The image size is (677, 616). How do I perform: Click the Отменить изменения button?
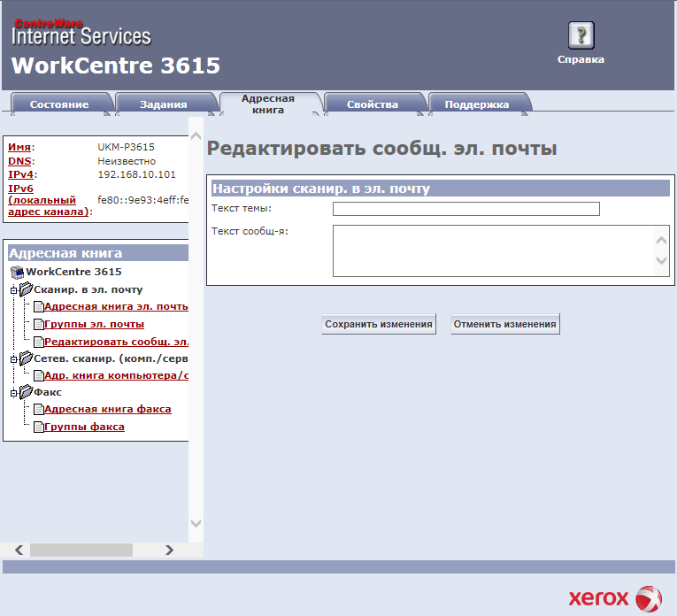(x=504, y=324)
